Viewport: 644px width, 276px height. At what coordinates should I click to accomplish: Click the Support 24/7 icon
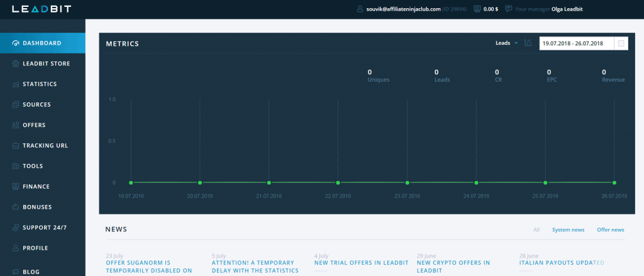click(16, 228)
